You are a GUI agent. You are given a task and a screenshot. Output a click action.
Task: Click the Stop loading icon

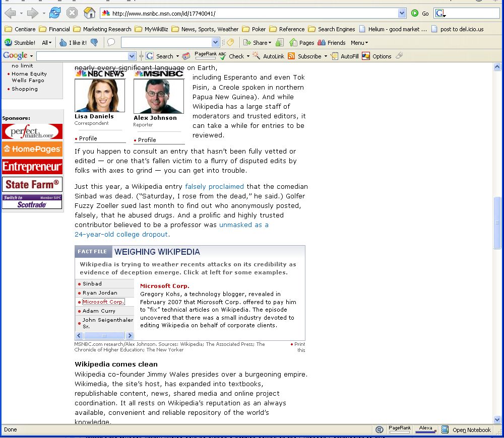72,13
